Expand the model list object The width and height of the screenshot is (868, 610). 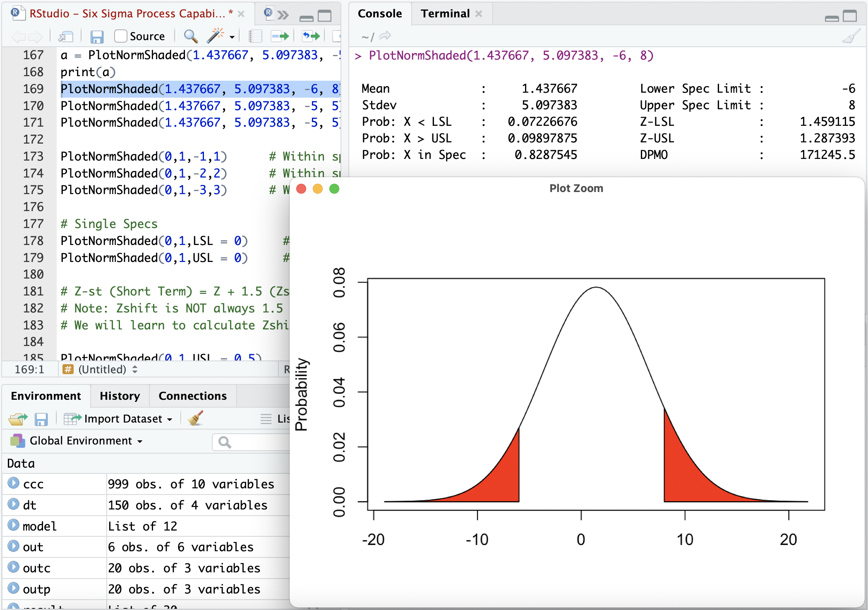(13, 525)
